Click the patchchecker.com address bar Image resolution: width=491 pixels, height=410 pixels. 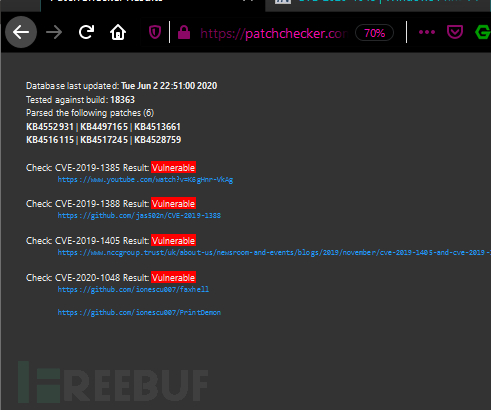pyautogui.click(x=274, y=33)
